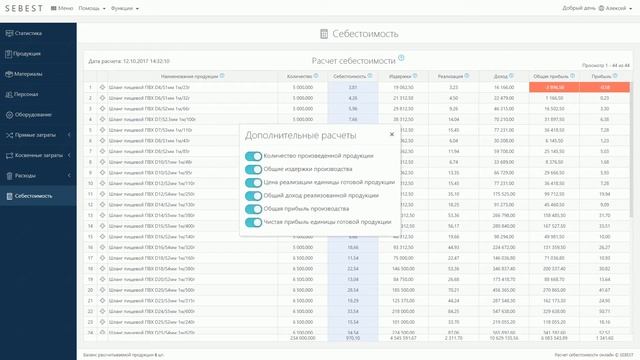This screenshot has width=640, height=360.
Task: Click info icon in Общая прибыль header
Action: coord(573,76)
